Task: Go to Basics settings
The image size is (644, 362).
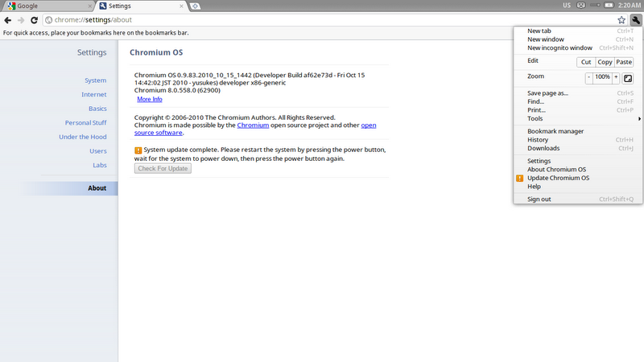Action: 97,109
